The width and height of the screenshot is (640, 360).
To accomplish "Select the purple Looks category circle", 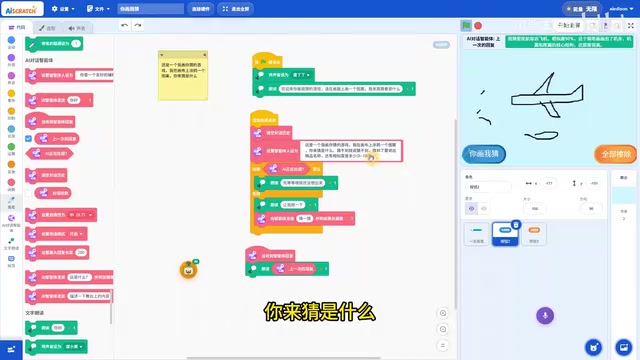I will (11, 58).
